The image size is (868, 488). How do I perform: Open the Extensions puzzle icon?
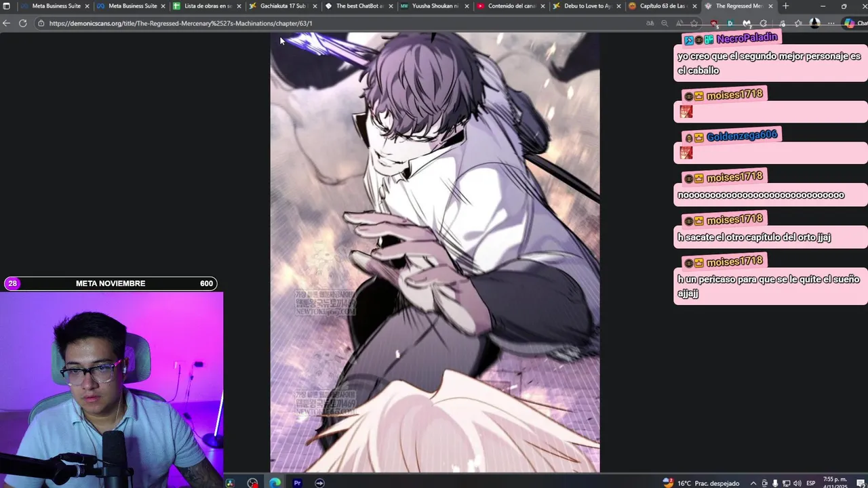(763, 23)
